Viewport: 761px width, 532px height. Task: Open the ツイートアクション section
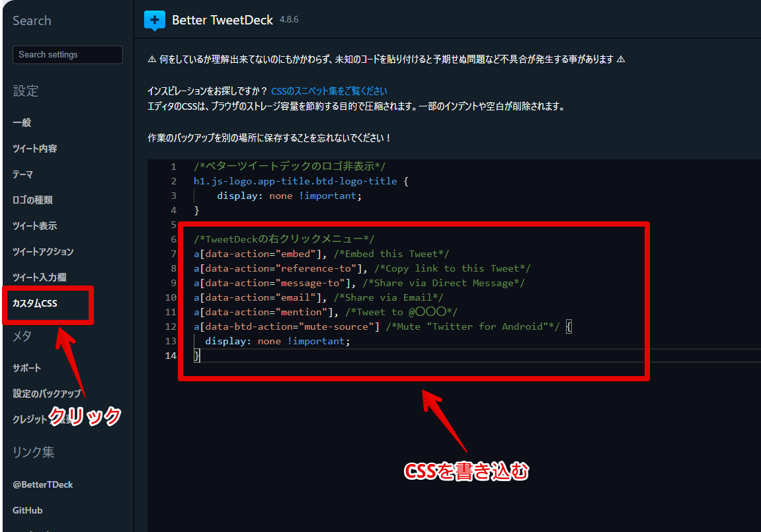pyautogui.click(x=43, y=251)
